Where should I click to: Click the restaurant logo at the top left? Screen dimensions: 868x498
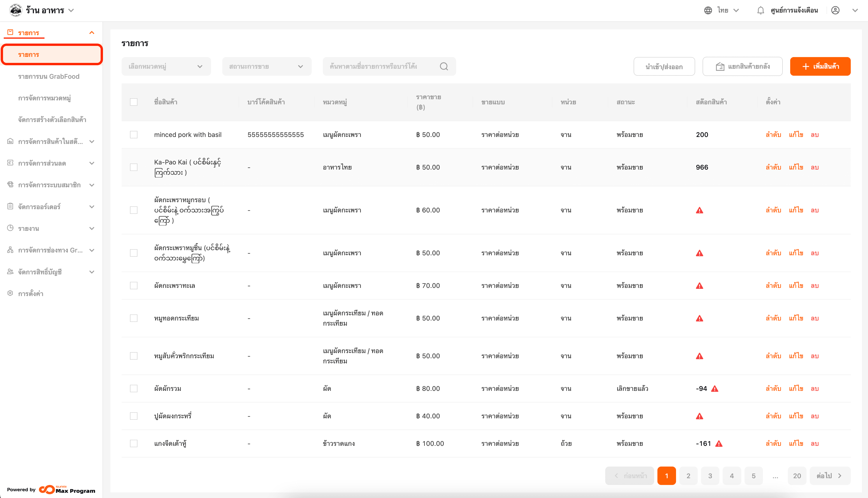16,10
